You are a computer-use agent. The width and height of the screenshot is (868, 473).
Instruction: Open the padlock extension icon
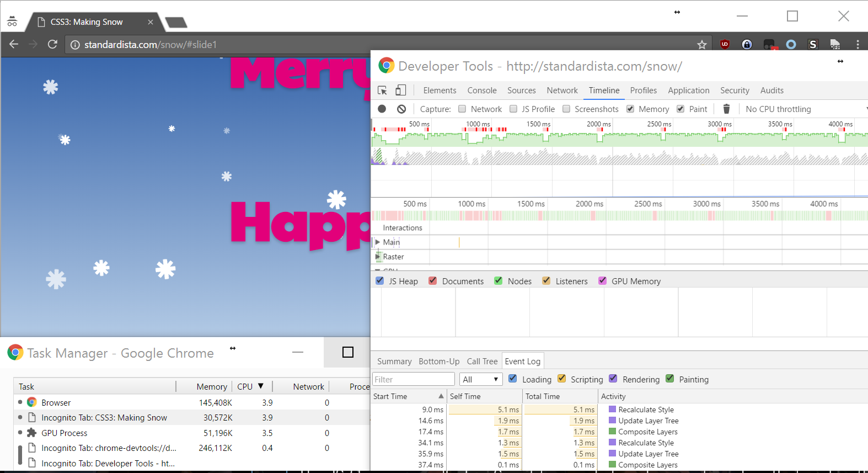click(x=747, y=44)
